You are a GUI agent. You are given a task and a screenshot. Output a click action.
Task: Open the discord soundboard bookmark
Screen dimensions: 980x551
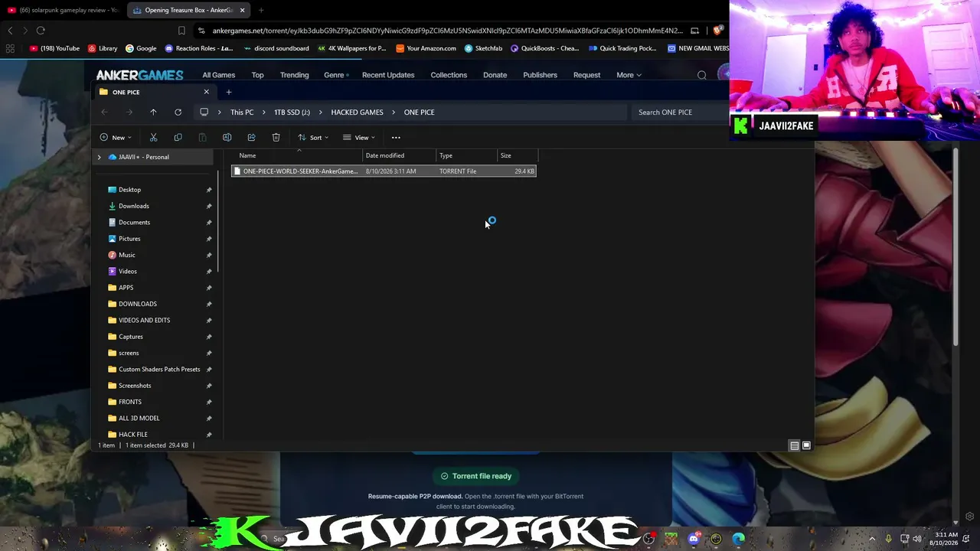tap(276, 48)
